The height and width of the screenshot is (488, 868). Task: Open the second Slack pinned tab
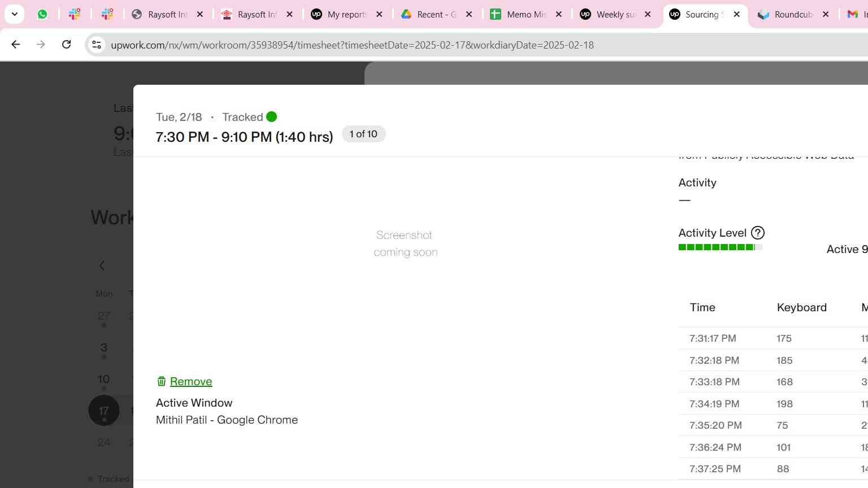[x=107, y=14]
